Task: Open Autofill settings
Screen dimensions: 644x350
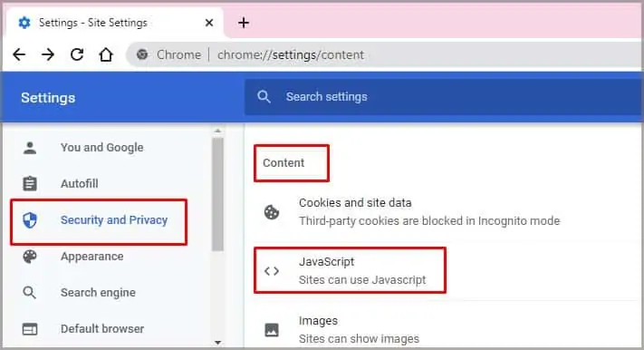Action: tap(80, 183)
